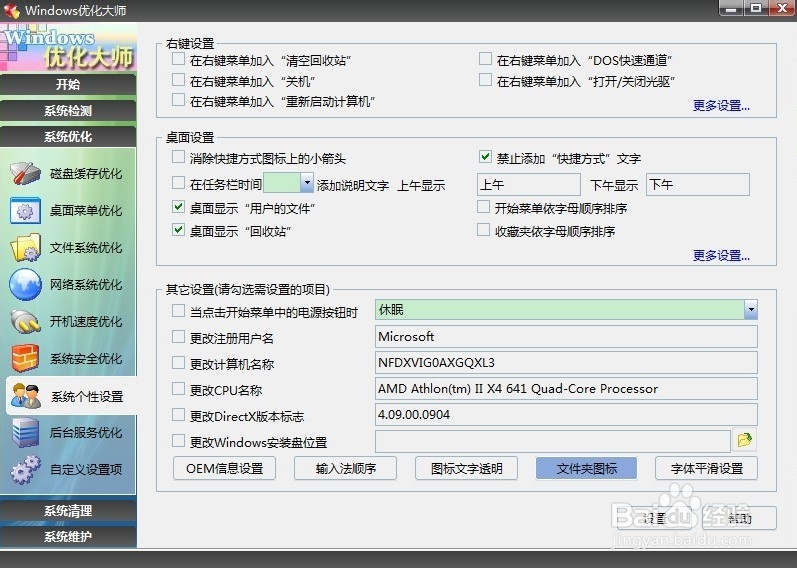Open 字体平滑设置 button
797x568 pixels.
pyautogui.click(x=707, y=468)
